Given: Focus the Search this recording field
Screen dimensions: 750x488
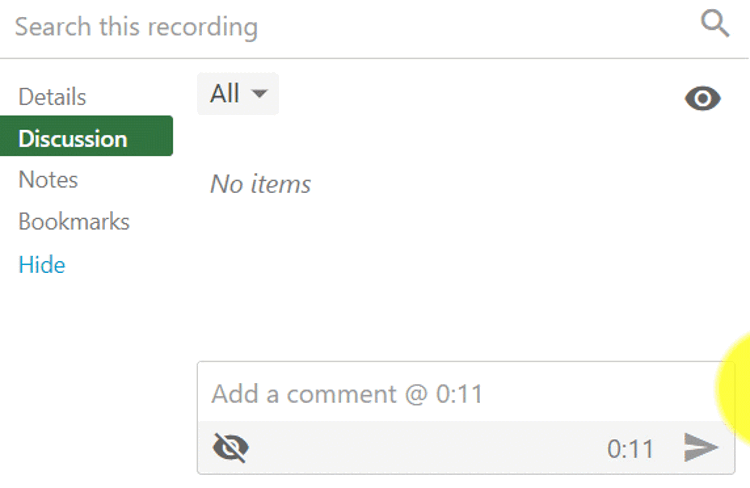Looking at the screenshot, I should click(x=340, y=27).
